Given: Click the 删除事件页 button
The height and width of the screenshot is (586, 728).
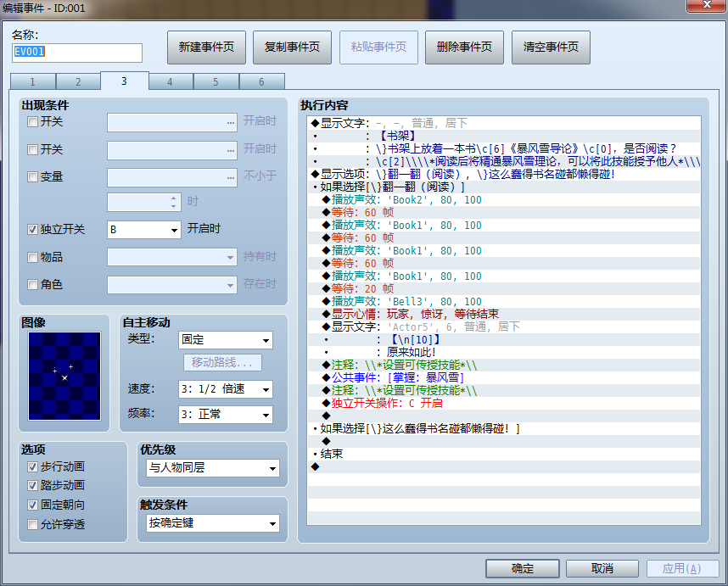Looking at the screenshot, I should click(465, 47).
